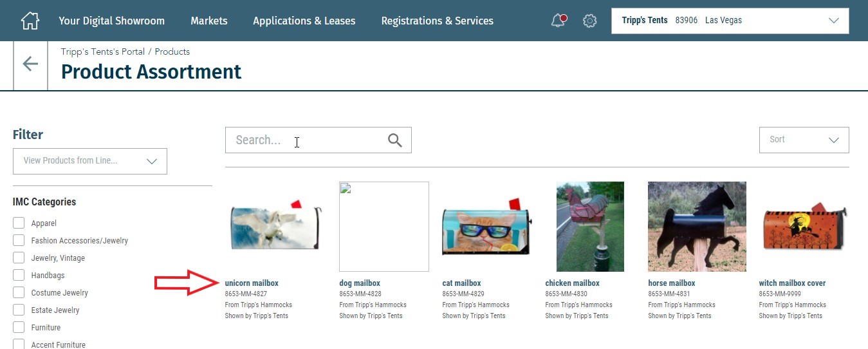Image resolution: width=868 pixels, height=349 pixels.
Task: Check Fashion Accessories/Jewelry category
Action: tap(19, 241)
